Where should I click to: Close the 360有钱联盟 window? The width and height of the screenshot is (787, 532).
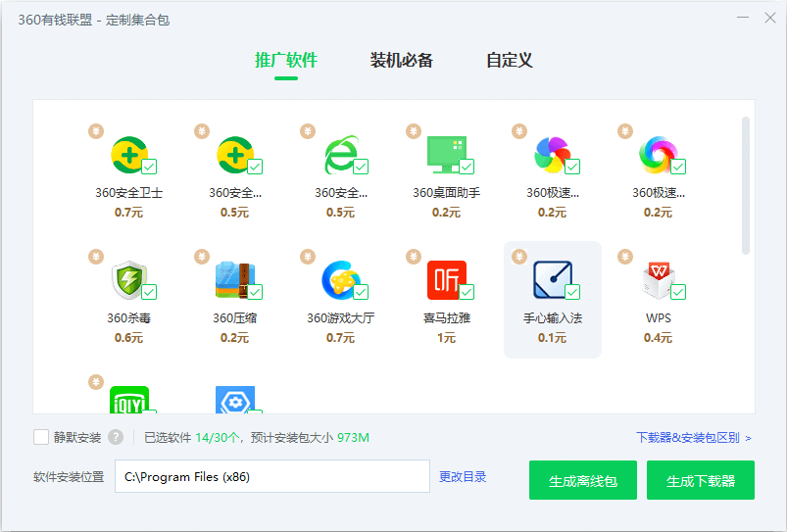[770, 18]
